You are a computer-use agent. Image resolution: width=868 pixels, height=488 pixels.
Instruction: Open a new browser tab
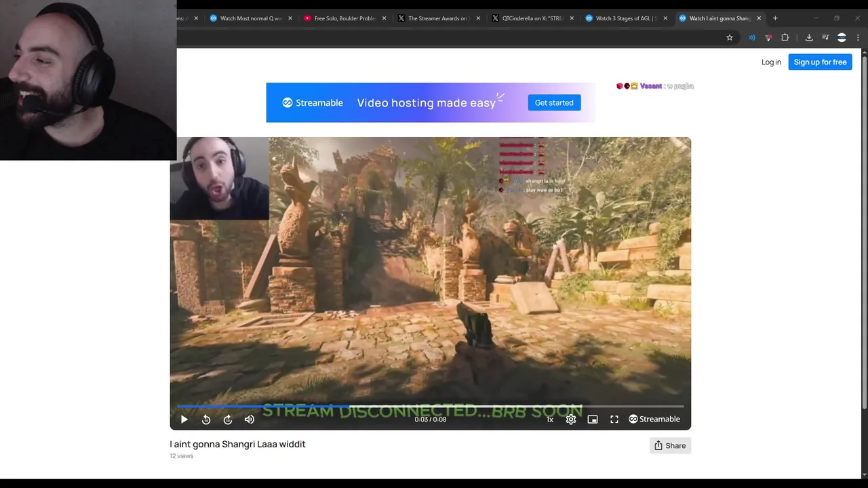pyautogui.click(x=775, y=18)
